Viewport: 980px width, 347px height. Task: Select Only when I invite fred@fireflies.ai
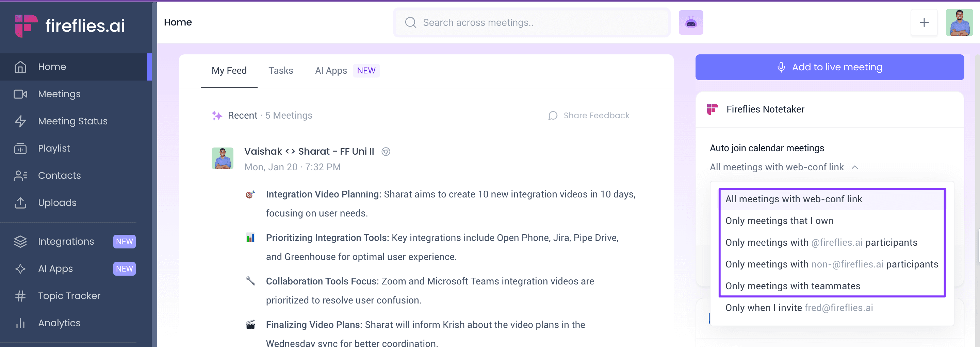832,308
